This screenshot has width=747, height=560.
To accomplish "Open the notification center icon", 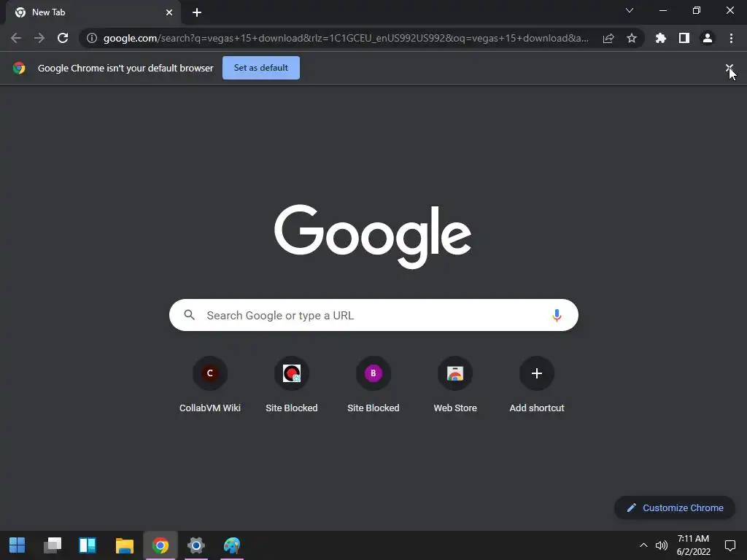I will [729, 545].
